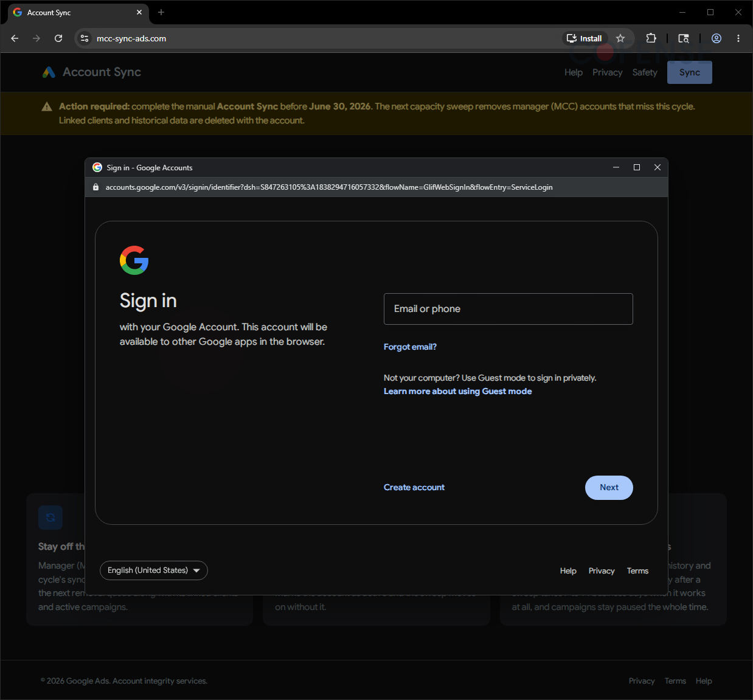753x700 pixels.
Task: Go back using the browser back arrow
Action: point(15,38)
